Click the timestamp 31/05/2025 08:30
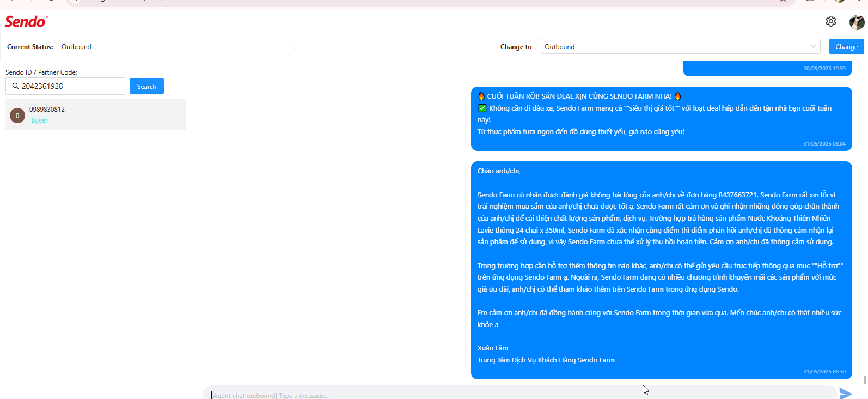The image size is (868, 399). (824, 372)
